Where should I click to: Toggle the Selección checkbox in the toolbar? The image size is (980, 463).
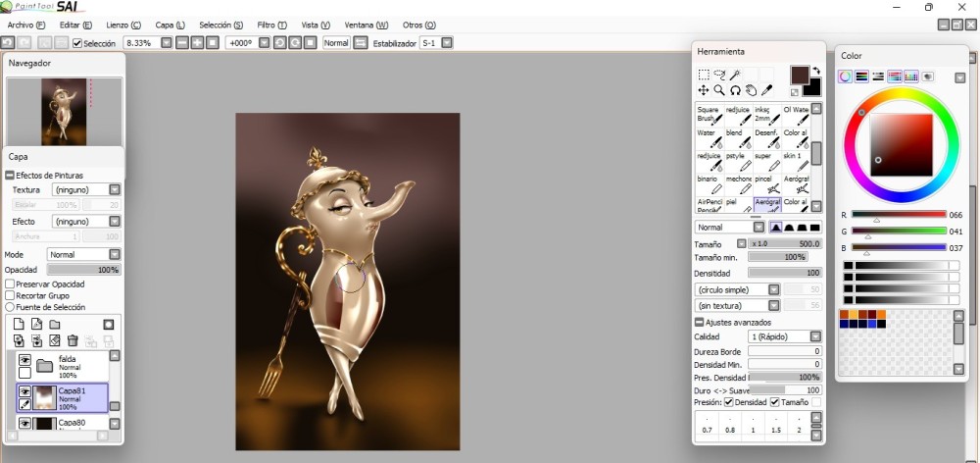pos(77,43)
